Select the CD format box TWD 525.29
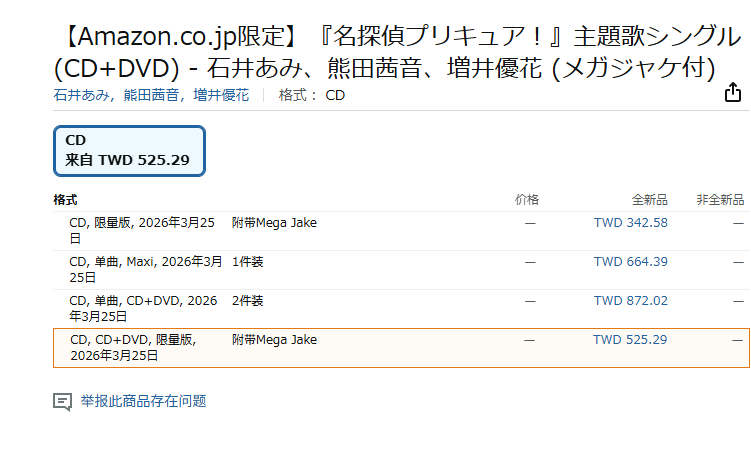751x457 pixels. pos(129,151)
